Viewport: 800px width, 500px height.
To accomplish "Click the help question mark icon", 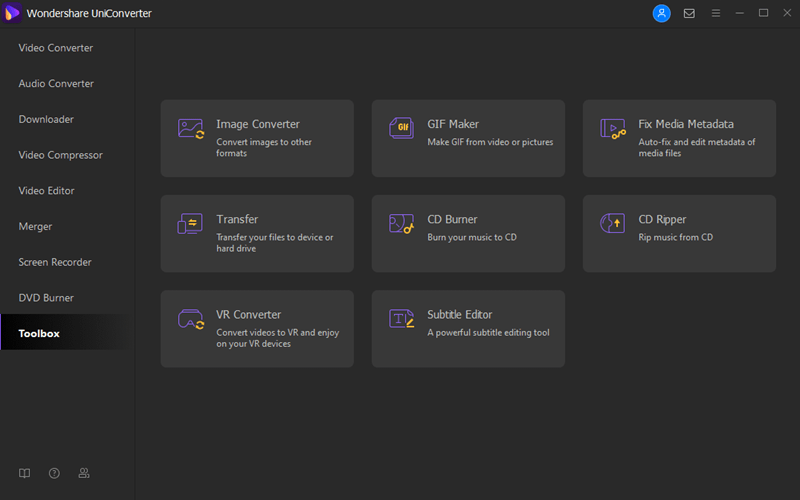I will (x=54, y=473).
